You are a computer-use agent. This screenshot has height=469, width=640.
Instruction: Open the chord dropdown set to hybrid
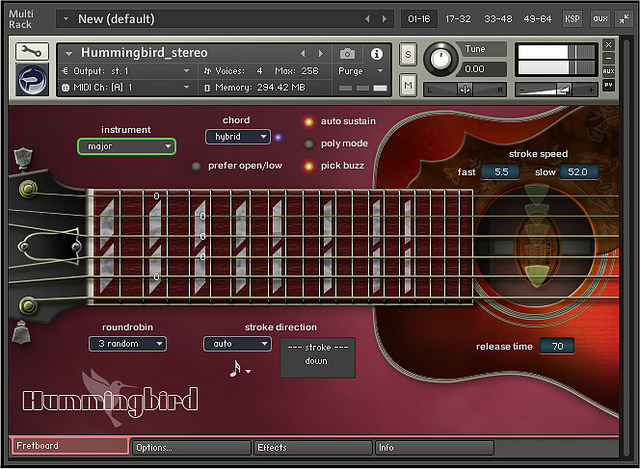238,137
